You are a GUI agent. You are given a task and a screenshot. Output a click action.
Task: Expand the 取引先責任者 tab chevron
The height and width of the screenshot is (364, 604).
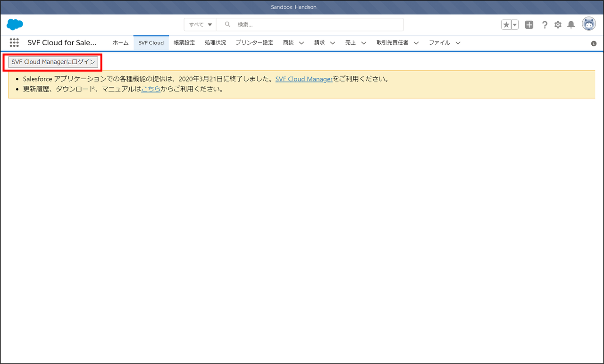coord(416,43)
